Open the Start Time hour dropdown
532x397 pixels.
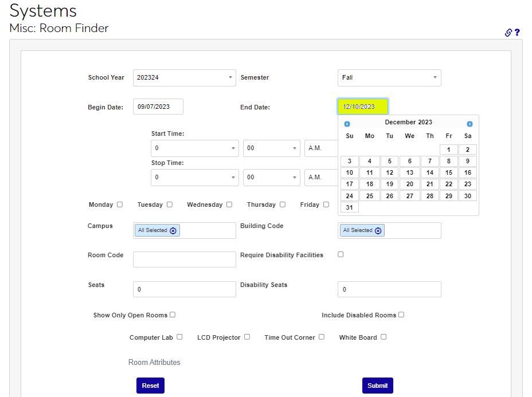[194, 148]
